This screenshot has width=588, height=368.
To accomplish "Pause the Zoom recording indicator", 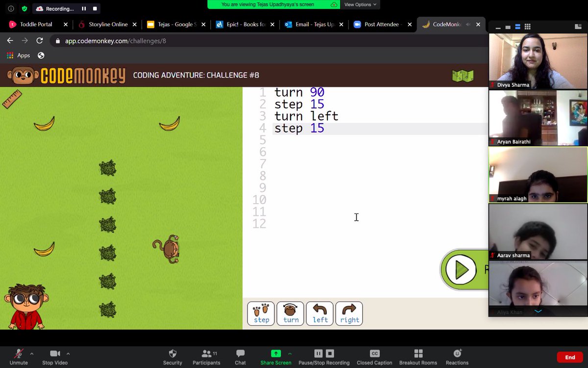I will click(x=84, y=8).
